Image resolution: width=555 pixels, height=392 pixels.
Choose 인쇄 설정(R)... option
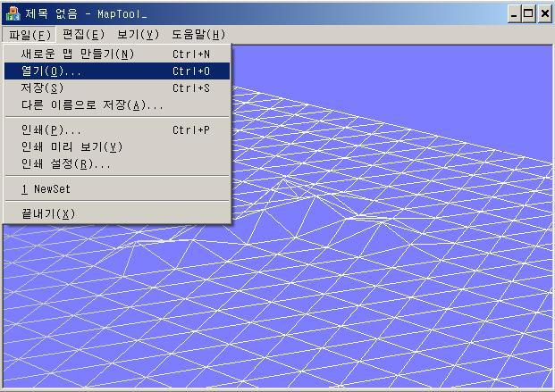coord(117,163)
